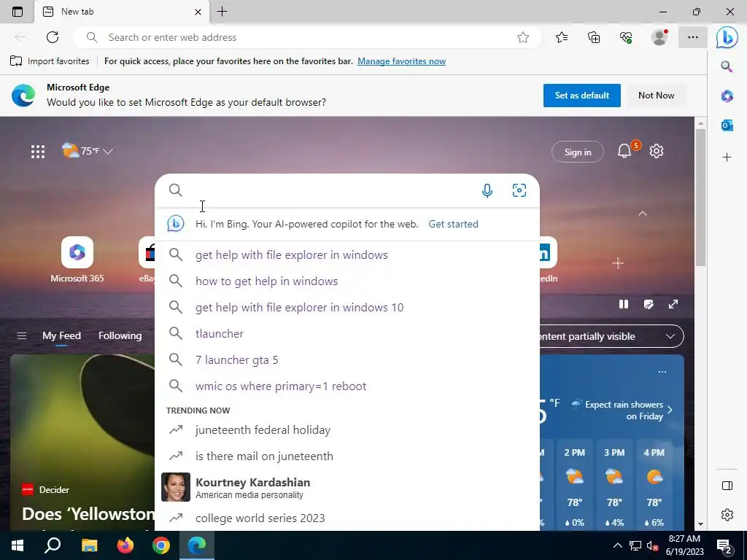747x560 pixels.
Task: Open sidebar settings gear
Action: click(727, 515)
